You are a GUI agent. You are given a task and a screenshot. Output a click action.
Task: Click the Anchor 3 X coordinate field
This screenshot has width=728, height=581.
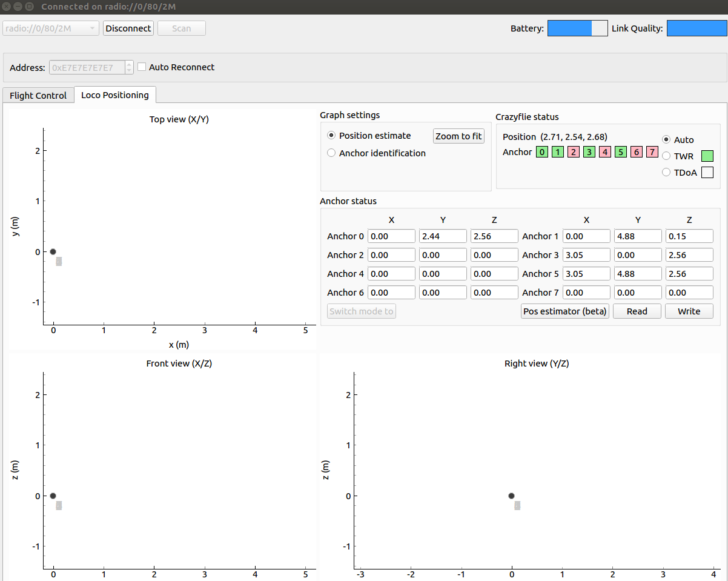click(x=586, y=255)
